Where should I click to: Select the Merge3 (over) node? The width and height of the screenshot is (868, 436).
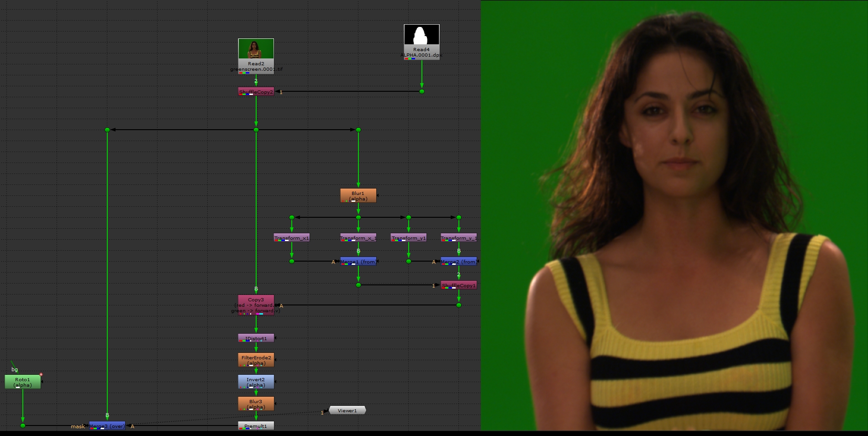(x=107, y=426)
